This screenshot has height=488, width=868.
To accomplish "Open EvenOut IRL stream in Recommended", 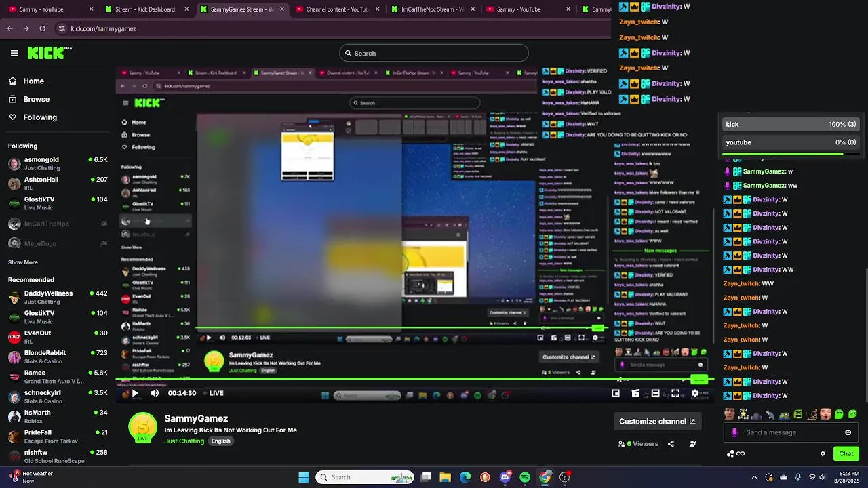I will coord(57,337).
